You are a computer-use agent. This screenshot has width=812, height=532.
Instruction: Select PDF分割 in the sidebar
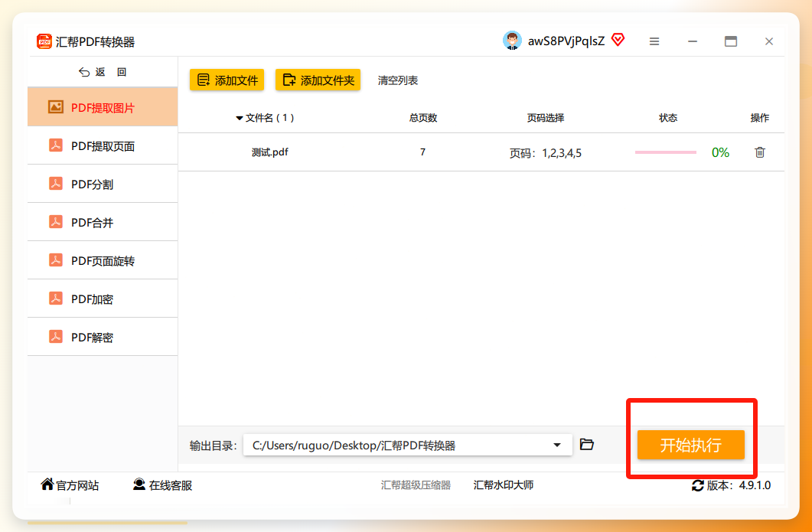(103, 184)
